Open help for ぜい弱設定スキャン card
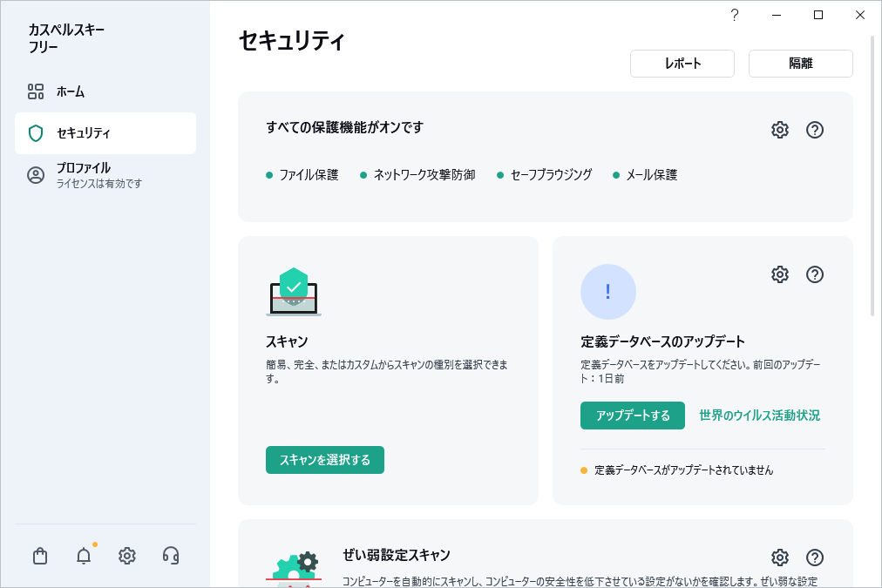 815,558
